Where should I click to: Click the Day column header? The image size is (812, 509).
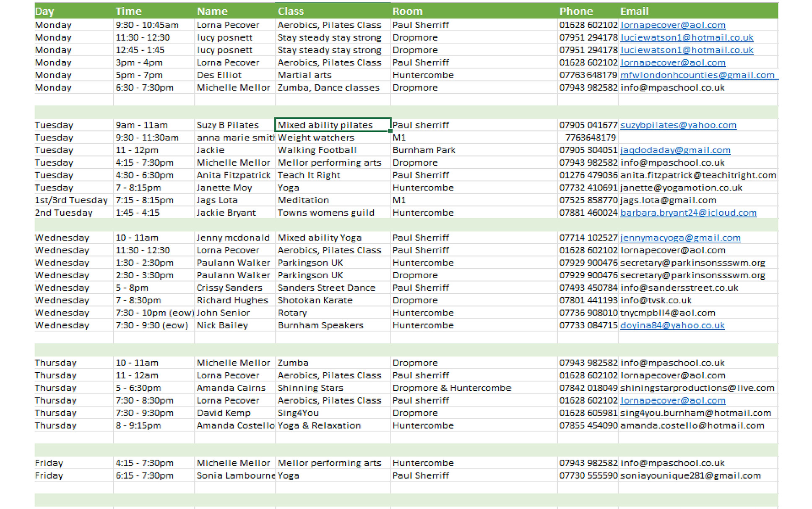74,11
